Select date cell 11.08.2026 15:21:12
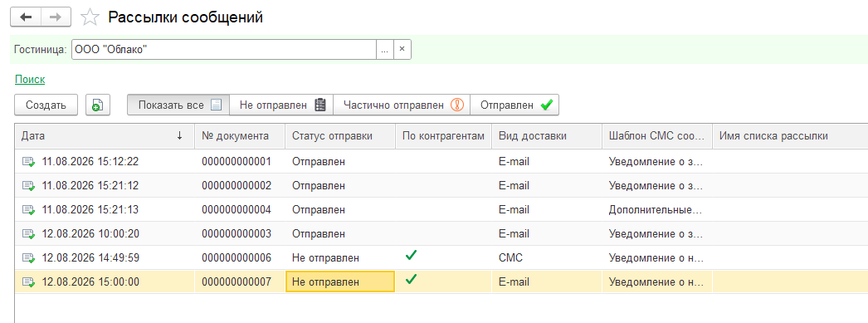Image resolution: width=868 pixels, height=323 pixels. coord(90,186)
